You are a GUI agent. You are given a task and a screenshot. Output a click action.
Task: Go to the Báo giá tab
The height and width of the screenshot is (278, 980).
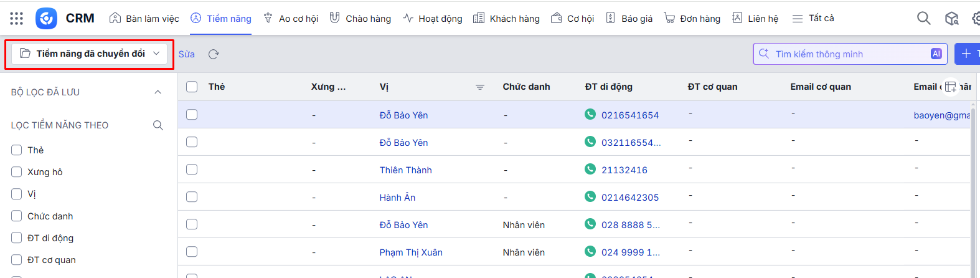tap(629, 19)
